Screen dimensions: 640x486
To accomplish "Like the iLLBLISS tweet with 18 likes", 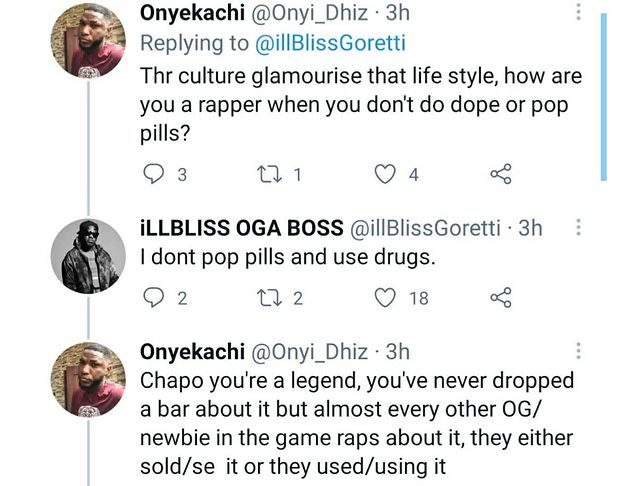I will (x=387, y=297).
